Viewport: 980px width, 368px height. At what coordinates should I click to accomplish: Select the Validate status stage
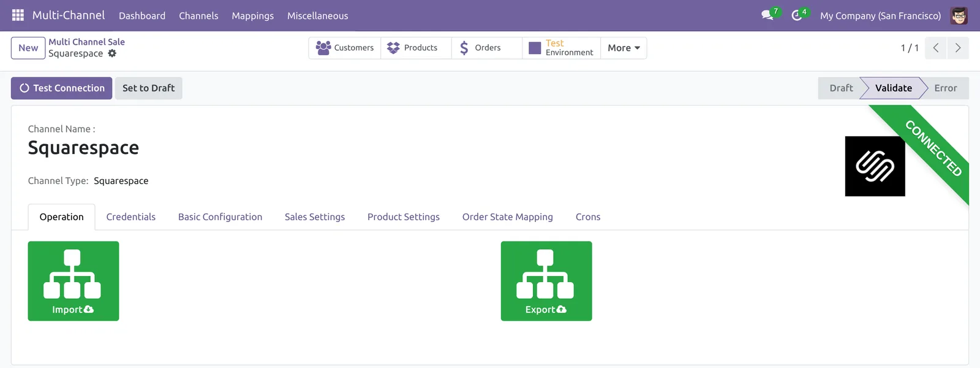893,88
